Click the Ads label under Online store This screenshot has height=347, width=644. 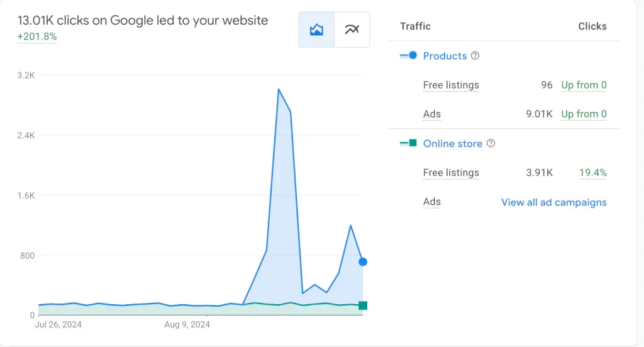432,202
